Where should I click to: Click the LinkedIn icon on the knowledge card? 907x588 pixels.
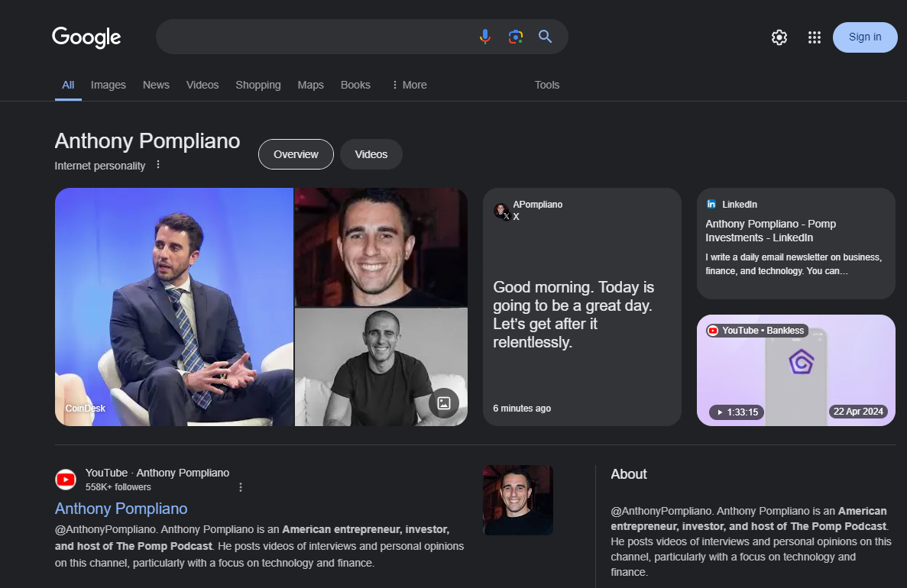tap(711, 204)
